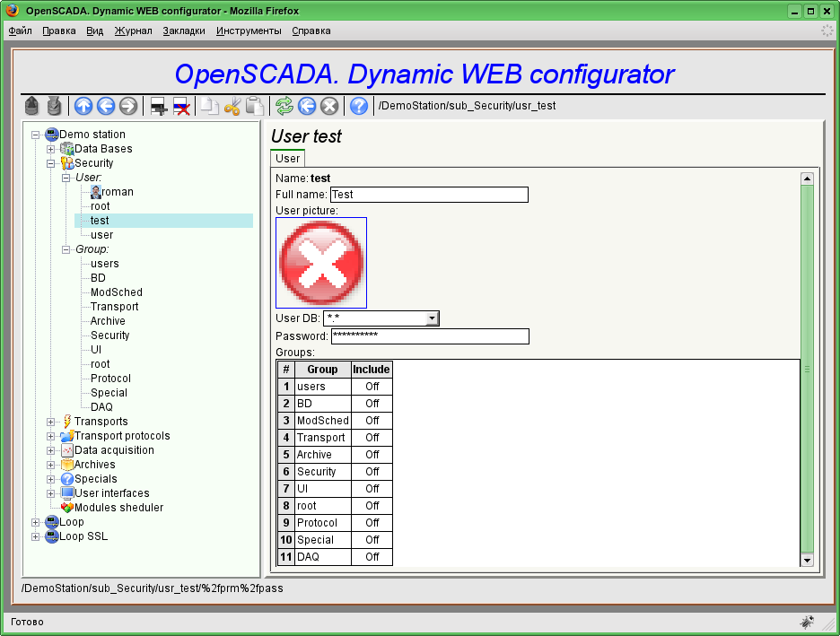Toggle Include for the ModSched group row

click(x=372, y=421)
